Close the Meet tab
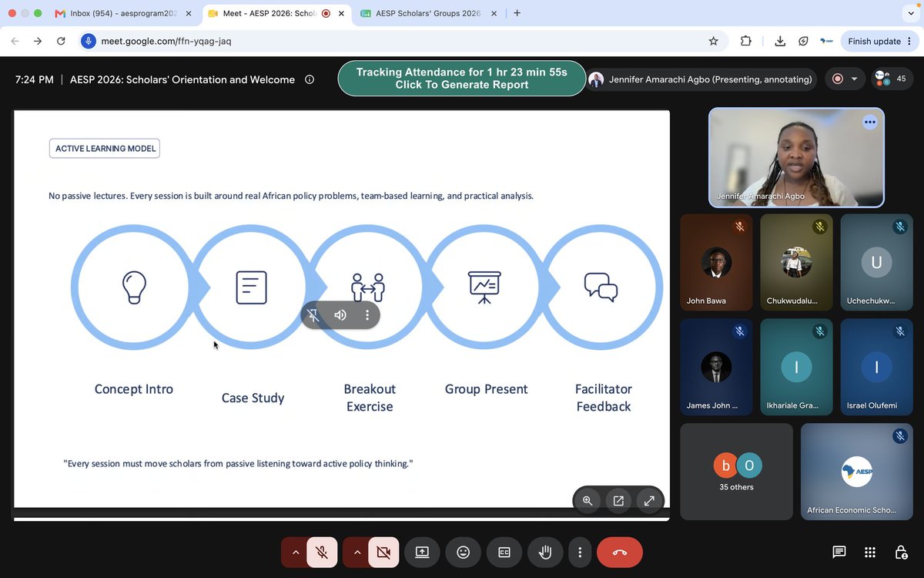 (342, 13)
